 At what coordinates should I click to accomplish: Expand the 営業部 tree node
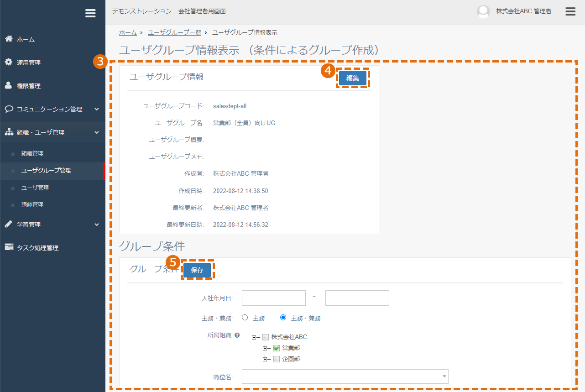click(x=265, y=348)
